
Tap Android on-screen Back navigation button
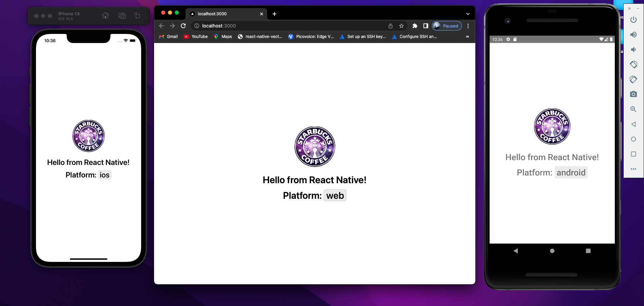coord(516,251)
